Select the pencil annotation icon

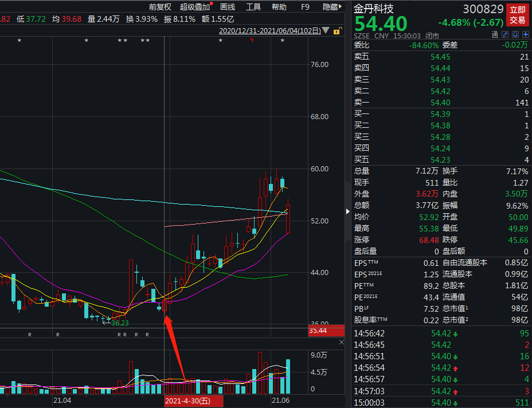(x=505, y=34)
